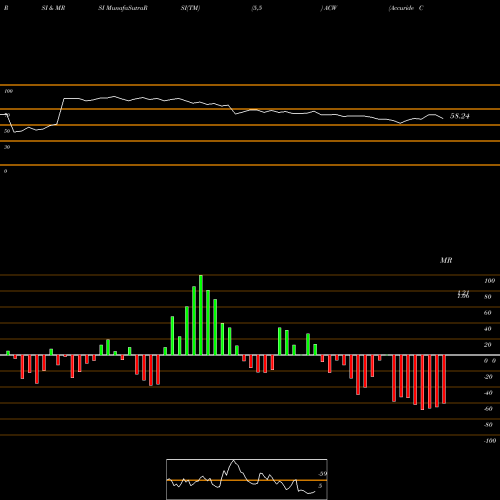Click the 'SI(TM)' header text
Screen dimensions: 500x500
(190, 8)
